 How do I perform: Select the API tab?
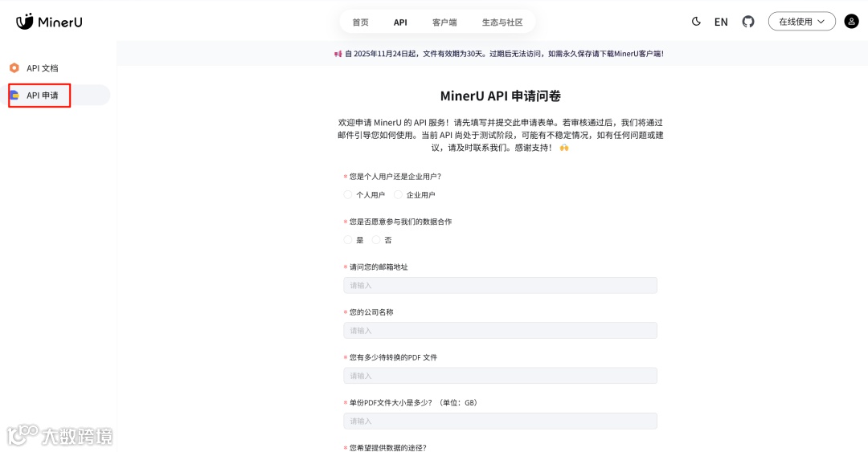click(400, 22)
